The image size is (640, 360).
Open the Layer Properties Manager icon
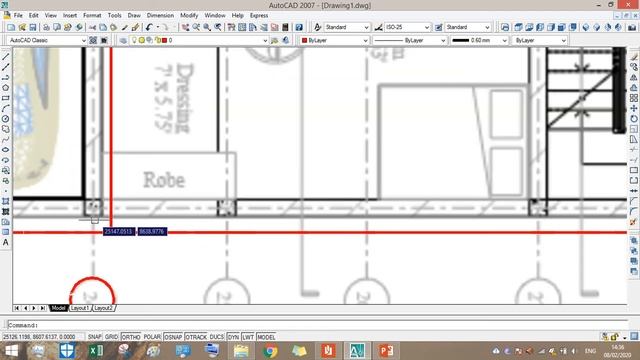[123, 40]
